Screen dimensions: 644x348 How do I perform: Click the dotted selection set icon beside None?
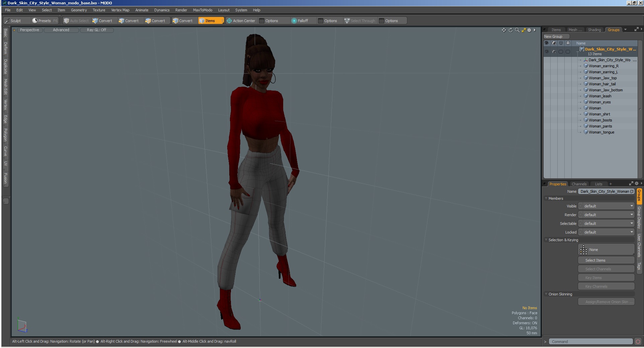coord(583,250)
